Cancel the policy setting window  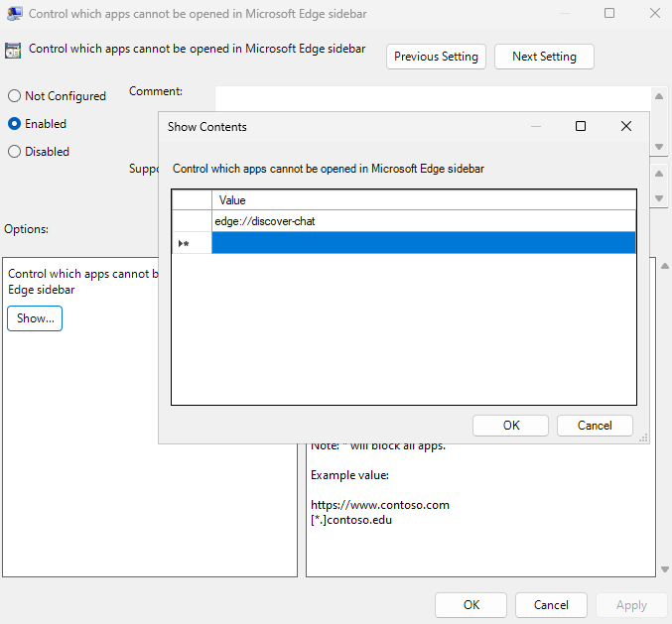point(551,605)
